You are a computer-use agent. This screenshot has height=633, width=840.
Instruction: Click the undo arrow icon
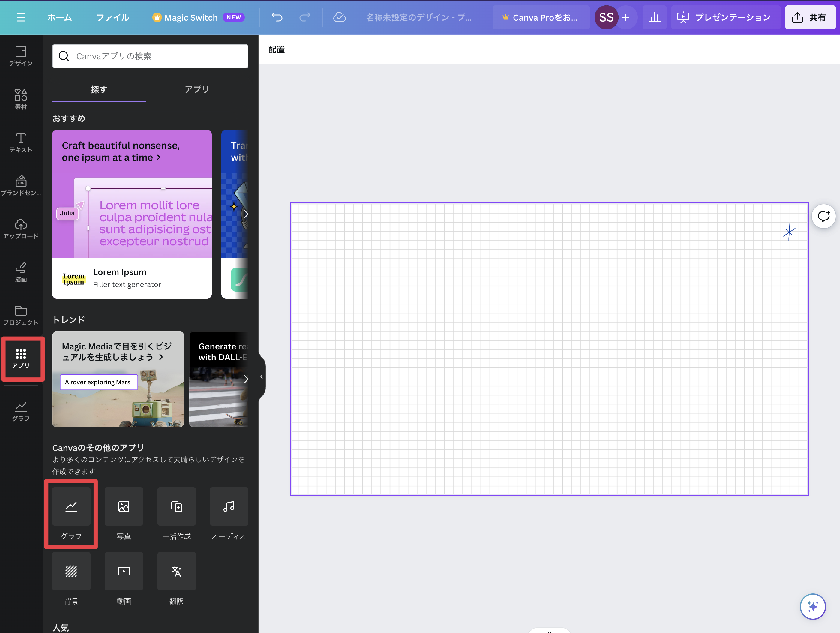point(277,17)
